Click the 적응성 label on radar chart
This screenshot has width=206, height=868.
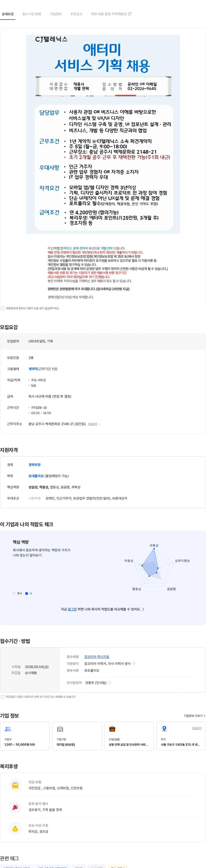click(129, 561)
